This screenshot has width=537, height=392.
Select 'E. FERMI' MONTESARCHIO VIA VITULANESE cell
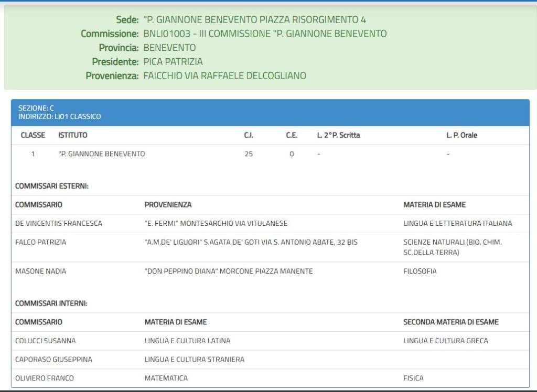click(216, 224)
